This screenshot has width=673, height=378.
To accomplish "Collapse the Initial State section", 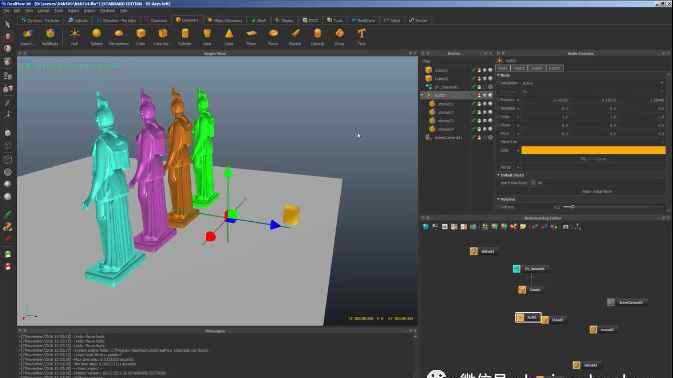I will pyautogui.click(x=498, y=175).
